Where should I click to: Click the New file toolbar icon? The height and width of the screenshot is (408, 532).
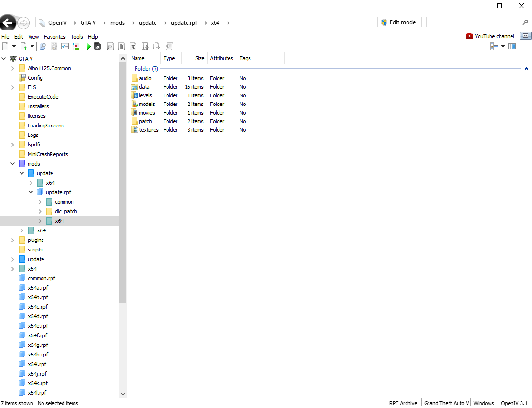click(x=5, y=46)
